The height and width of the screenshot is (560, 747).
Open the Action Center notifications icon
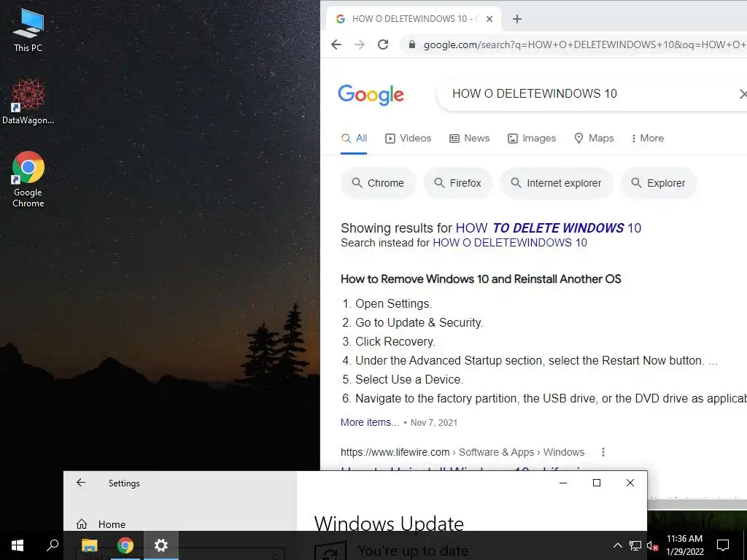point(723,545)
